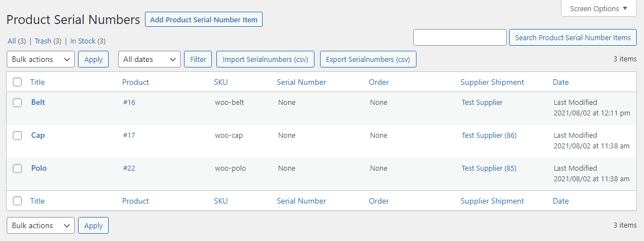Open the Belt item title link
Viewport: 644px width, 241px height.
(38, 103)
